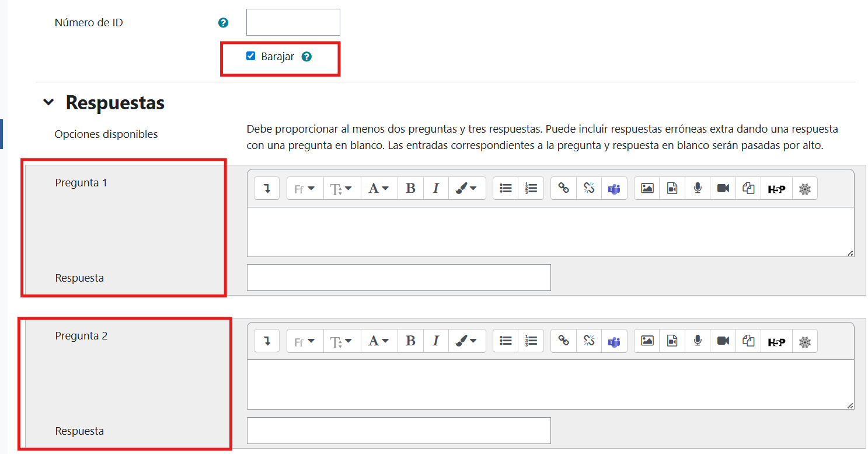Record video in Pregunta 1 editor
The height and width of the screenshot is (454, 868).
(723, 188)
